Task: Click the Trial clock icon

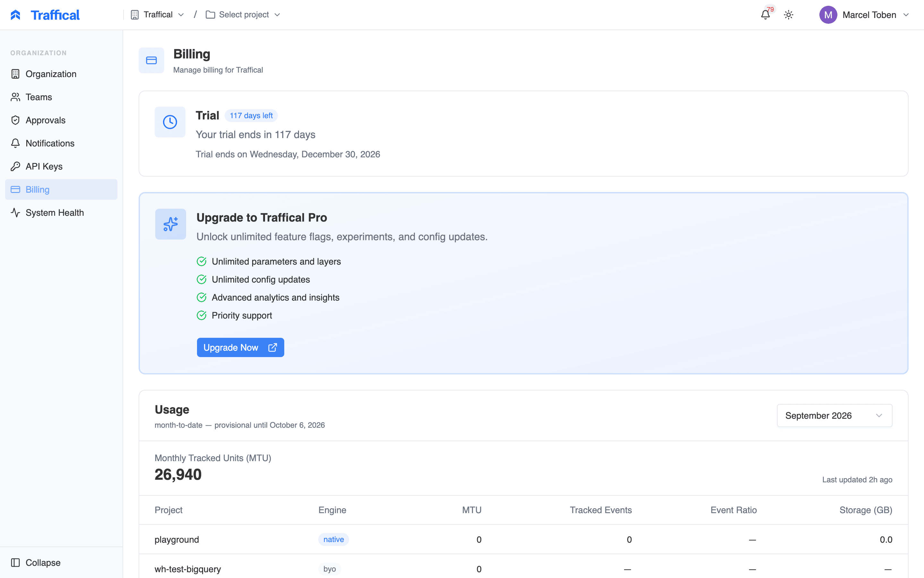Action: tap(170, 122)
